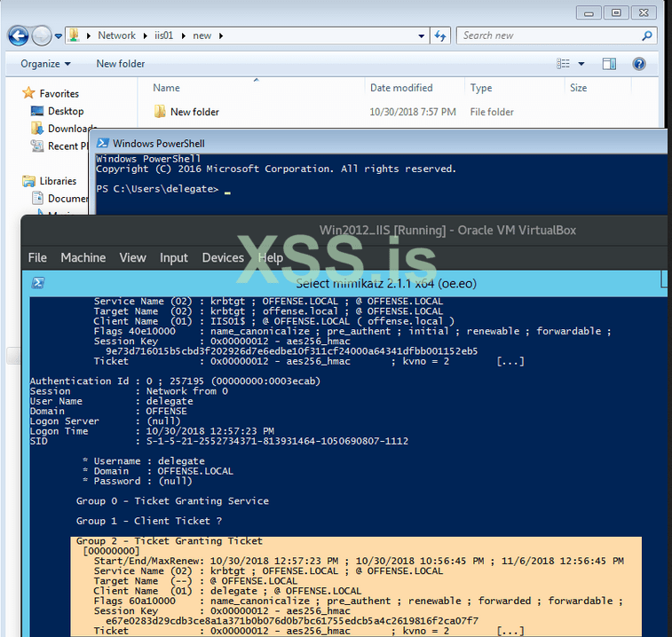Click the Group 1 - Client Ticket line
Image resolution: width=672 pixels, height=637 pixels.
click(x=149, y=521)
